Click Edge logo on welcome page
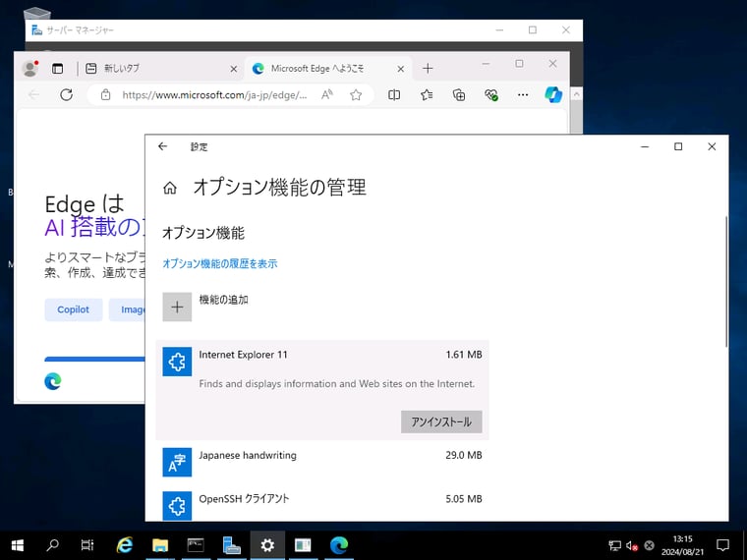Image resolution: width=747 pixels, height=560 pixels. [x=53, y=381]
